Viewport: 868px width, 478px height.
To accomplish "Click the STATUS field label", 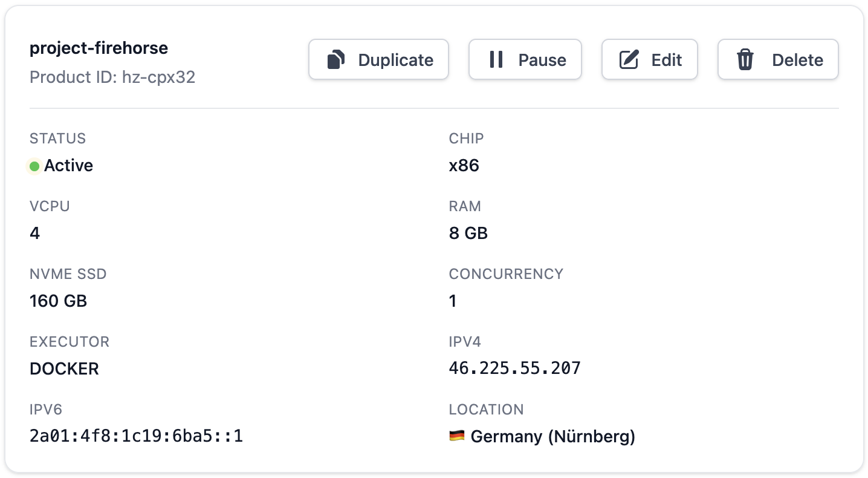I will click(57, 139).
